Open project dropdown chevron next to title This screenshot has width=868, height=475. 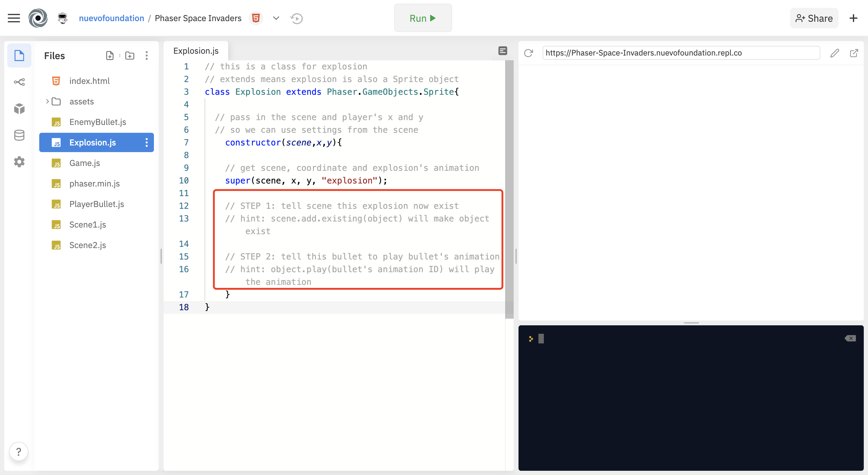[x=276, y=18]
